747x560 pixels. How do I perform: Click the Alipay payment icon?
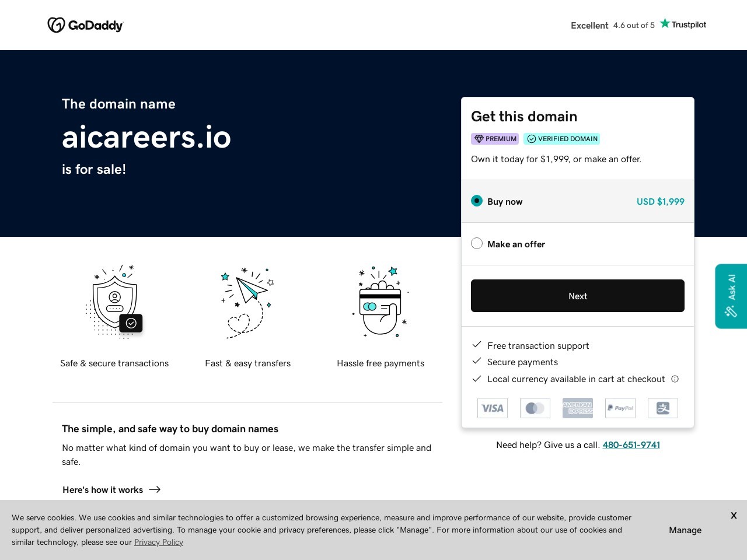663,408
